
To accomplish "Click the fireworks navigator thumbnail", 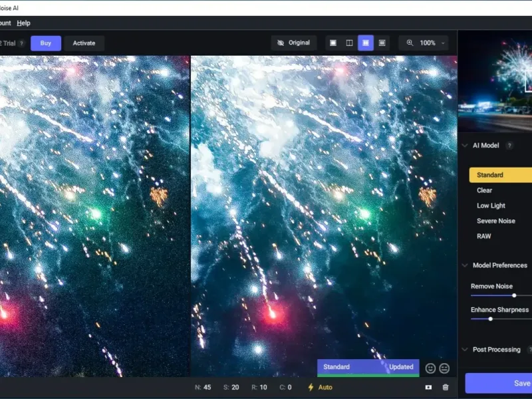I will (x=495, y=80).
